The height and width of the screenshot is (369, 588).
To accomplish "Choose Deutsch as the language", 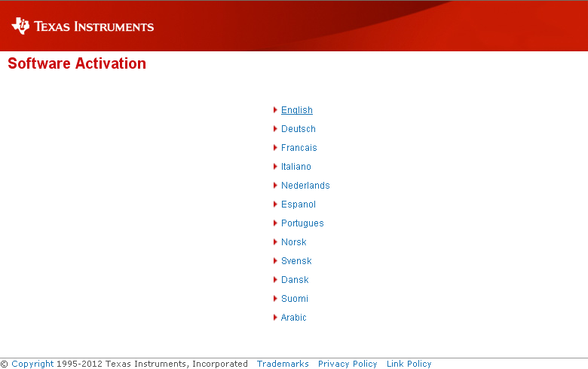I will tap(298, 129).
